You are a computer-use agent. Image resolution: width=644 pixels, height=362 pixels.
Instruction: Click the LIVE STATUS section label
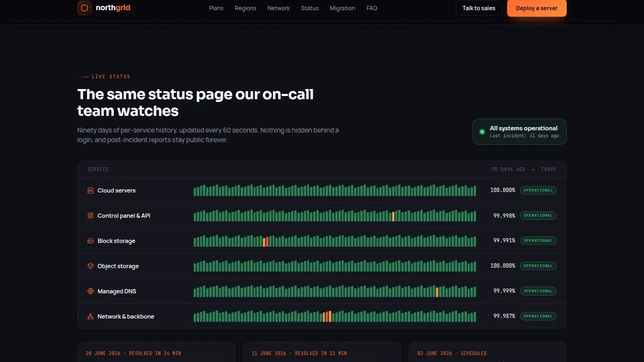pyautogui.click(x=111, y=77)
